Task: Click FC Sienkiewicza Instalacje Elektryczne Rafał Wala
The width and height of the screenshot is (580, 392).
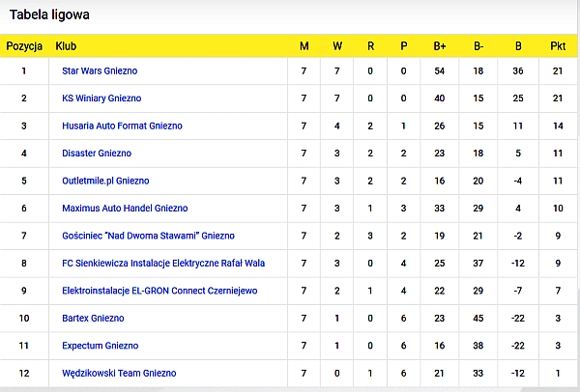Action: click(163, 263)
